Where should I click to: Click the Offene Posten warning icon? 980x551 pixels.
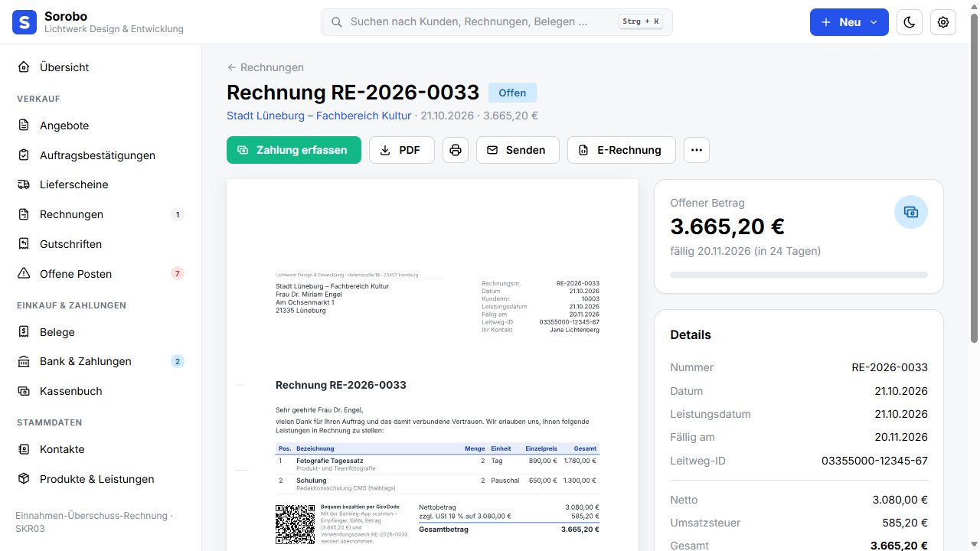[24, 274]
